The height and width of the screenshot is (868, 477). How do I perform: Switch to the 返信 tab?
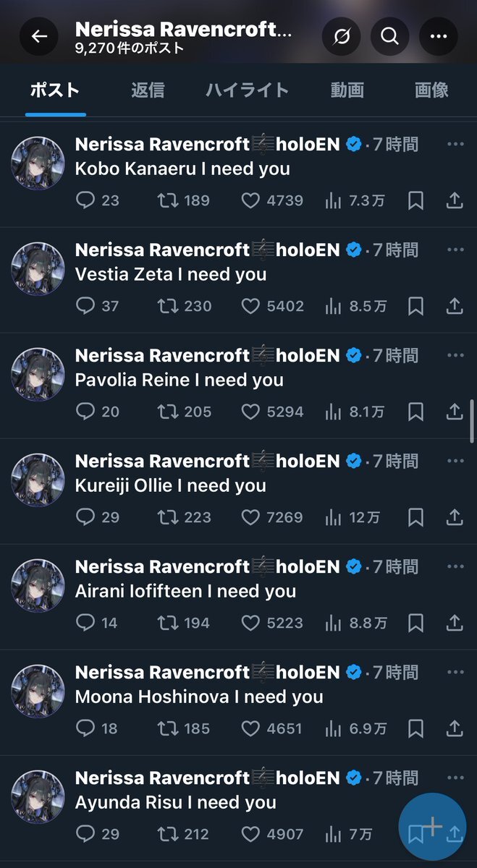(x=148, y=90)
